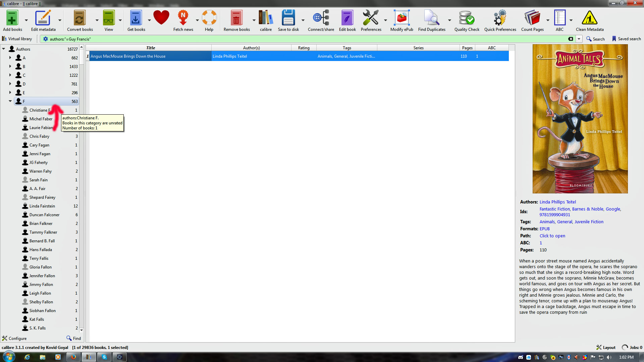Click the Firefox icon in the taskbar
The height and width of the screenshot is (362, 644).
73,357
